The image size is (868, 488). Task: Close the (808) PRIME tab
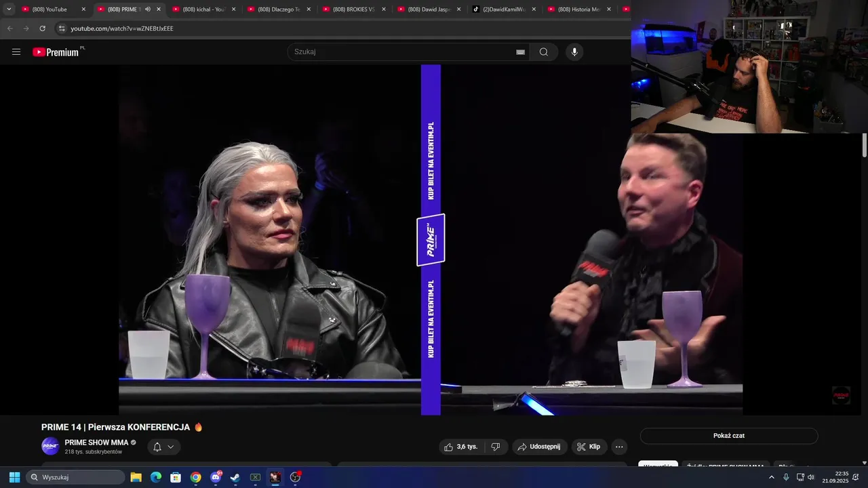click(159, 9)
